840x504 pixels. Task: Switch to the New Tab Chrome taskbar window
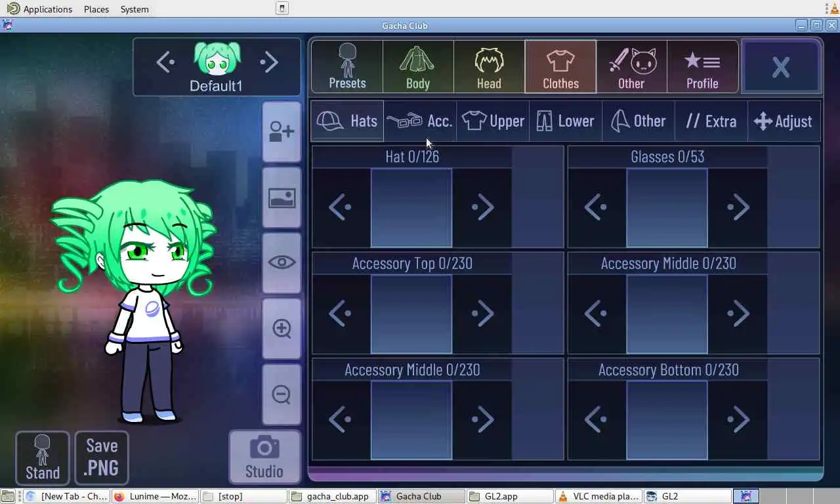pyautogui.click(x=66, y=496)
